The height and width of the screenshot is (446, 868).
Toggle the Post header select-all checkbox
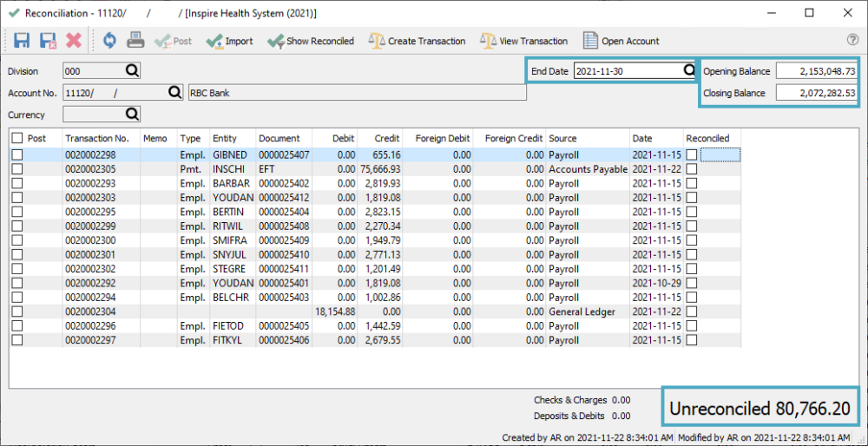[x=17, y=138]
